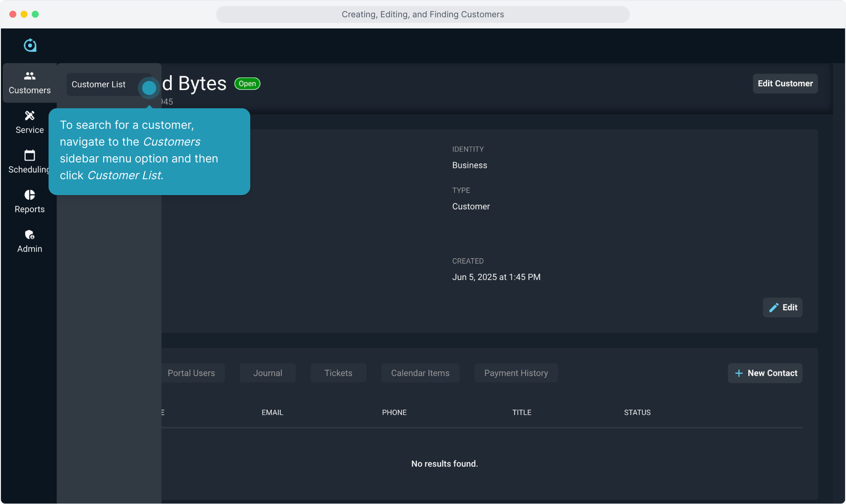846x504 pixels.
Task: Click the page title address bar
Action: click(x=423, y=14)
